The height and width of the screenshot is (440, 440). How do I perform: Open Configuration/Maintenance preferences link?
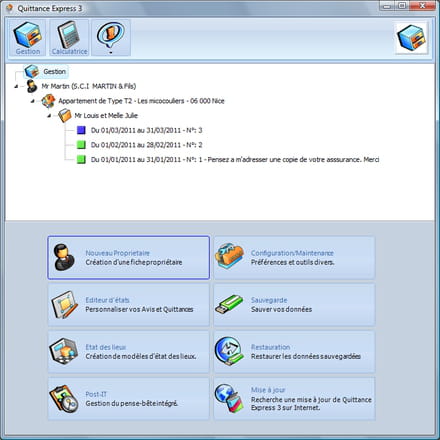pyautogui.click(x=292, y=253)
